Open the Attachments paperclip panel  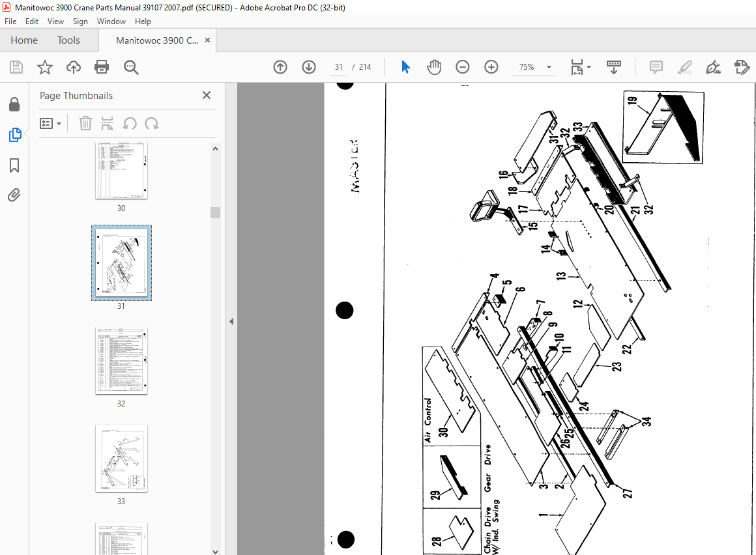[14, 195]
